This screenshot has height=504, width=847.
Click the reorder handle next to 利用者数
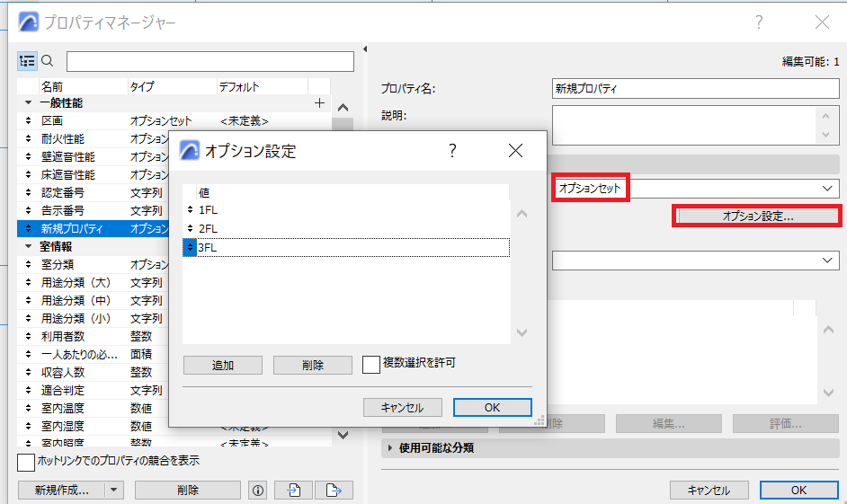click(x=28, y=336)
